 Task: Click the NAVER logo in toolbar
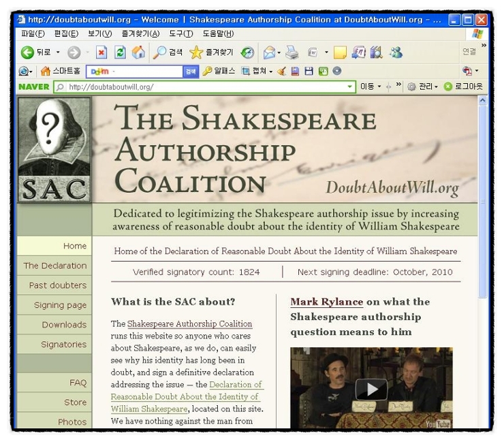tap(34, 86)
